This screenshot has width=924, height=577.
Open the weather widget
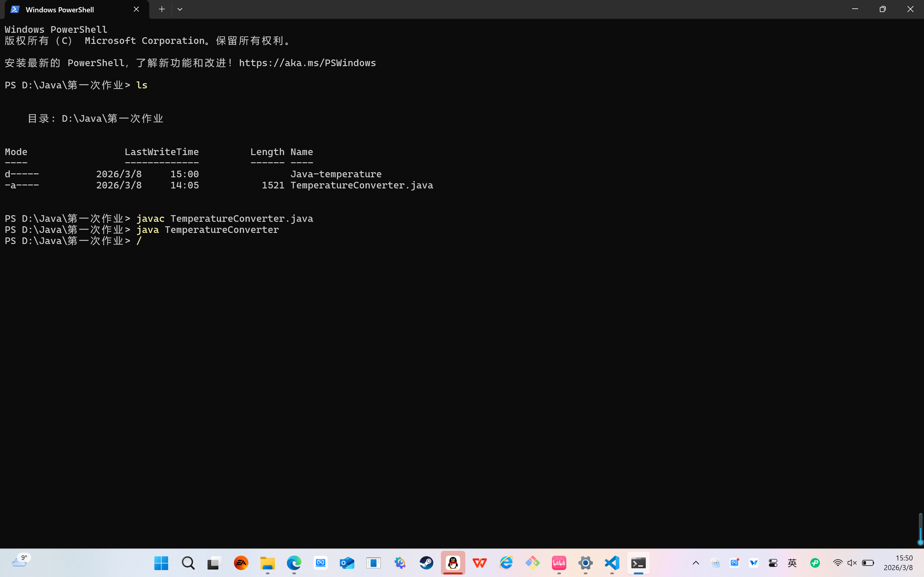pyautogui.click(x=20, y=561)
